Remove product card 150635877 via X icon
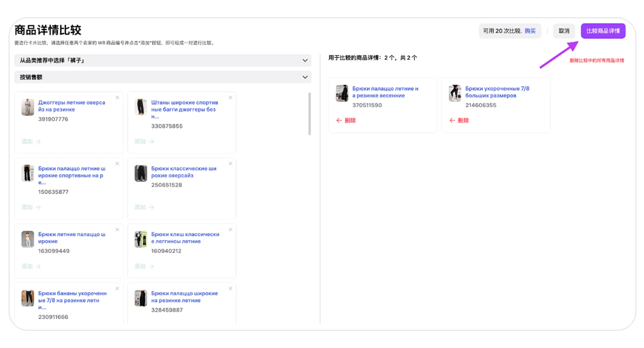This screenshot has width=644, height=348. click(x=117, y=164)
